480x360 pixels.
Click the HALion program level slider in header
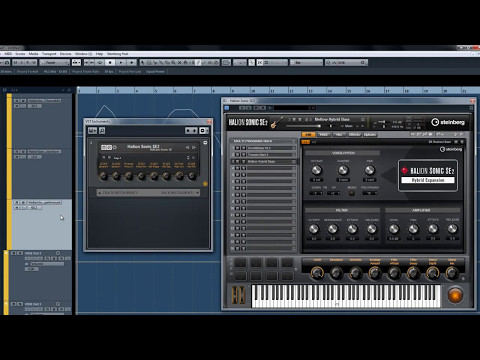tap(303, 126)
